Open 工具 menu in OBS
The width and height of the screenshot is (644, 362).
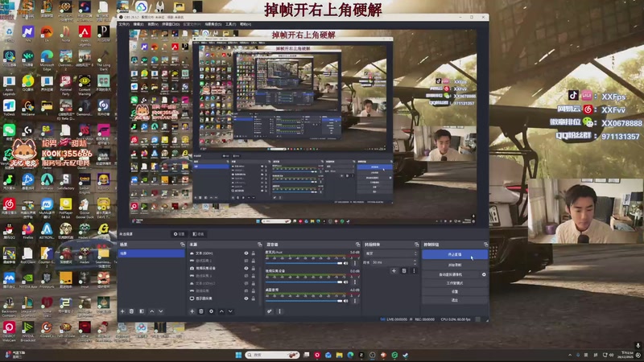[231, 24]
